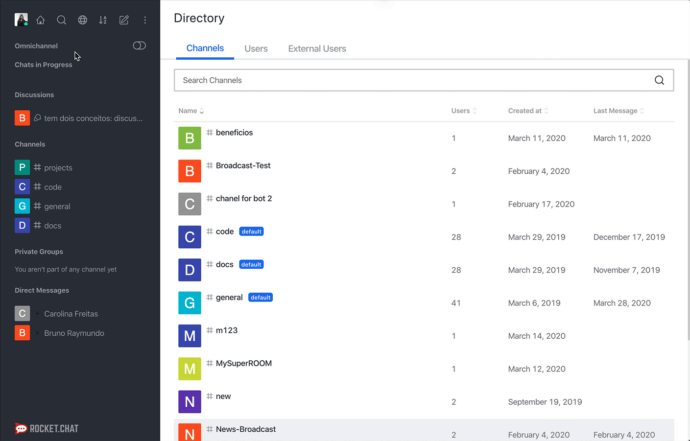Create new channel with pencil icon
The image size is (690, 441).
point(124,20)
